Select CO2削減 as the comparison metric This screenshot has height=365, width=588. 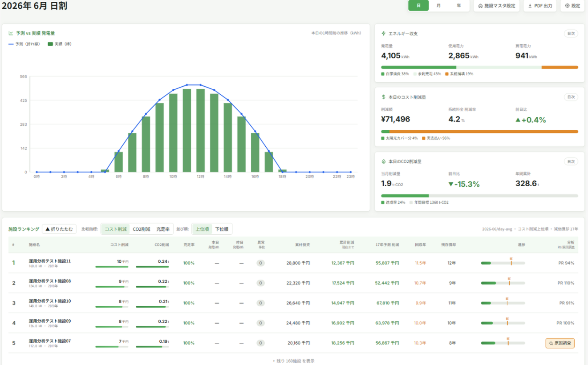click(x=142, y=229)
